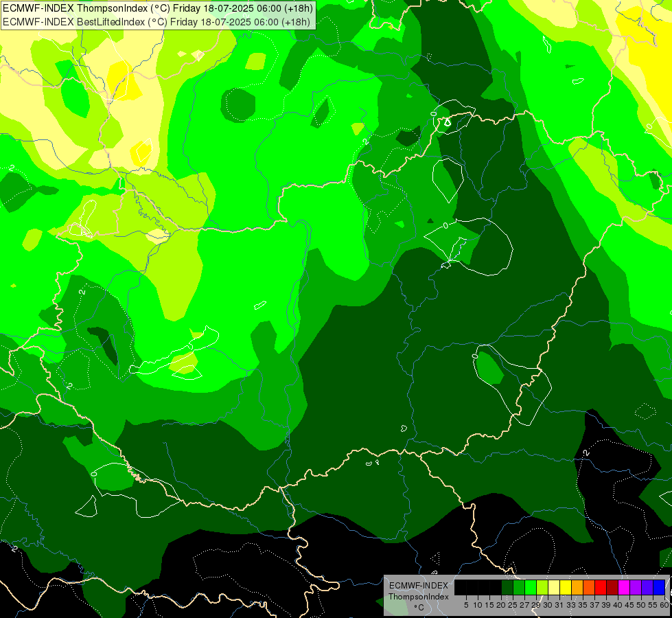This screenshot has height=618, width=672.
Task: Click the legend tick value 15
Action: [x=489, y=605]
